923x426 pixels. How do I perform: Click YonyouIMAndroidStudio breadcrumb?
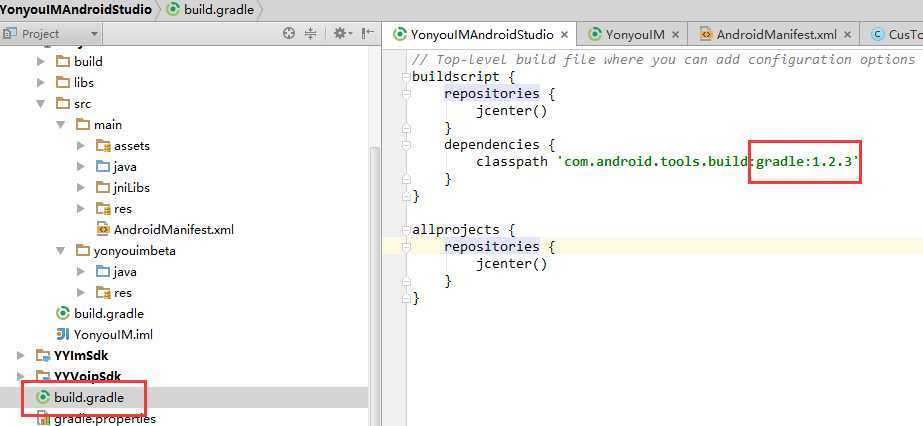76,9
